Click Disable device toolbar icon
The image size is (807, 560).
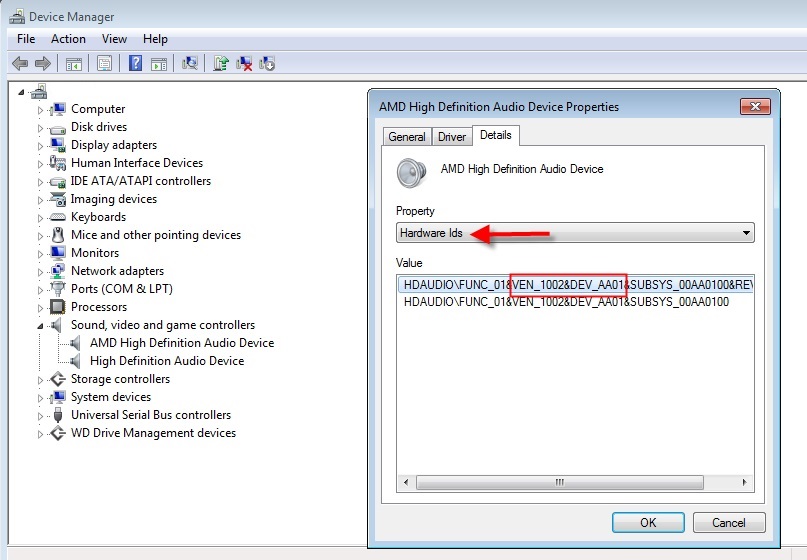(x=267, y=64)
